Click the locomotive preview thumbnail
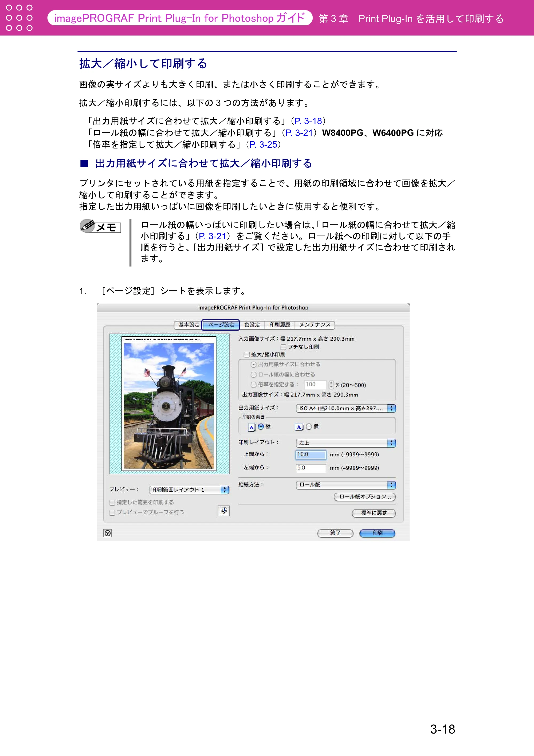Screen dimensions: 534x756 (x=169, y=406)
